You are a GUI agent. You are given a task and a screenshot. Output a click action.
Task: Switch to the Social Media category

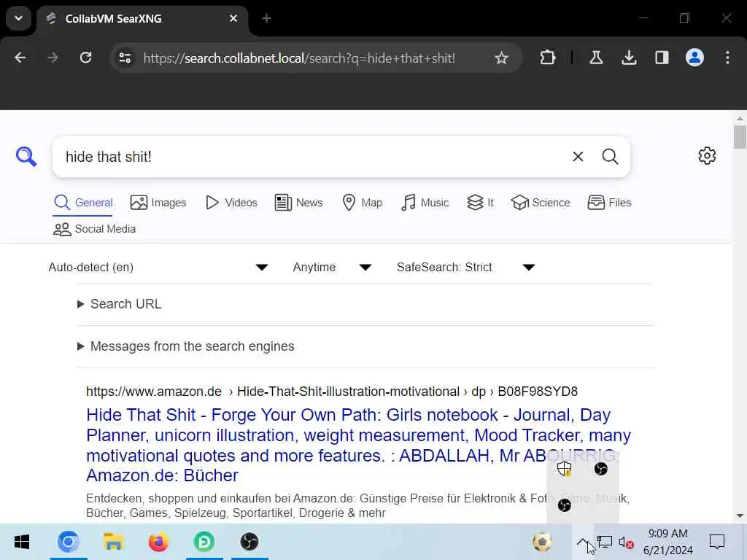(94, 229)
